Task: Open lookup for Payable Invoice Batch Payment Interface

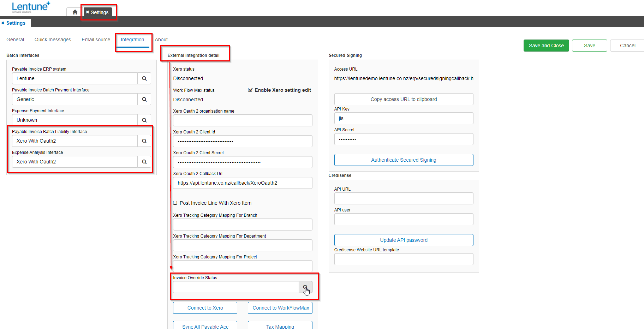Action: tap(144, 99)
